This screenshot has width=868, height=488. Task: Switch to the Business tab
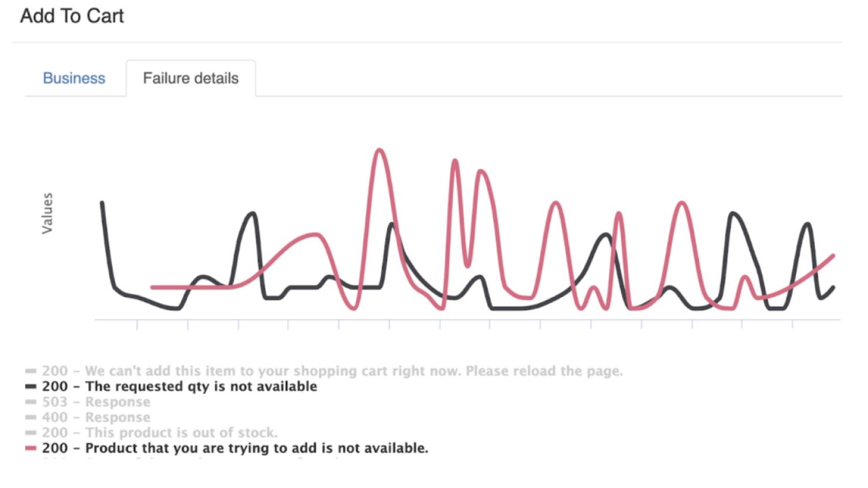pos(74,78)
